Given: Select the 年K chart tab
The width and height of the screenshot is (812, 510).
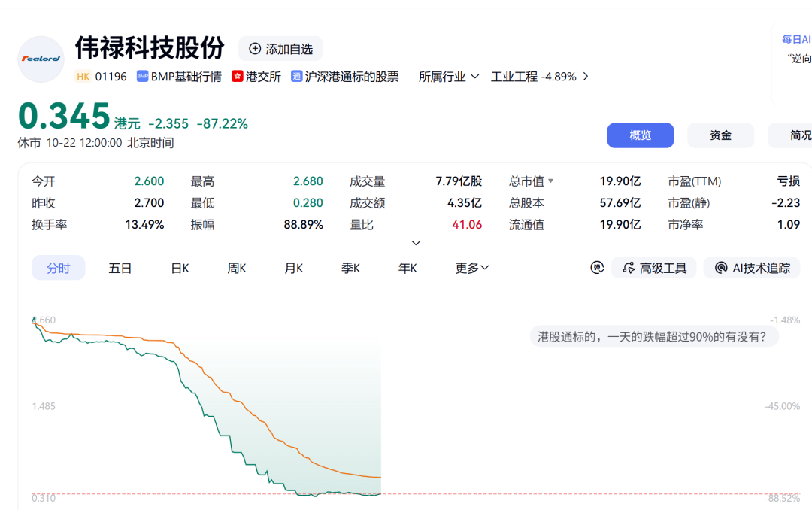Looking at the screenshot, I should click(408, 268).
